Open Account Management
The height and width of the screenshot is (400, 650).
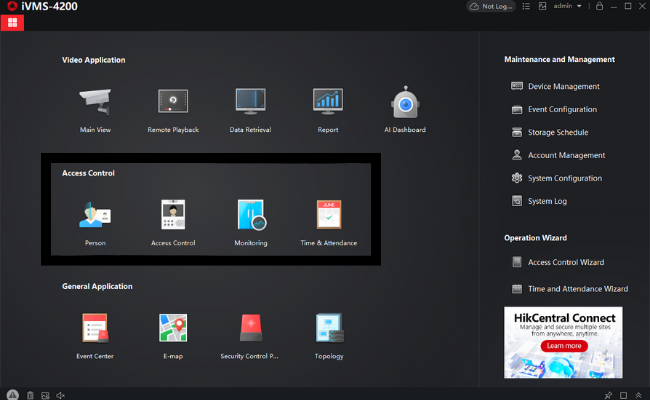(x=558, y=155)
